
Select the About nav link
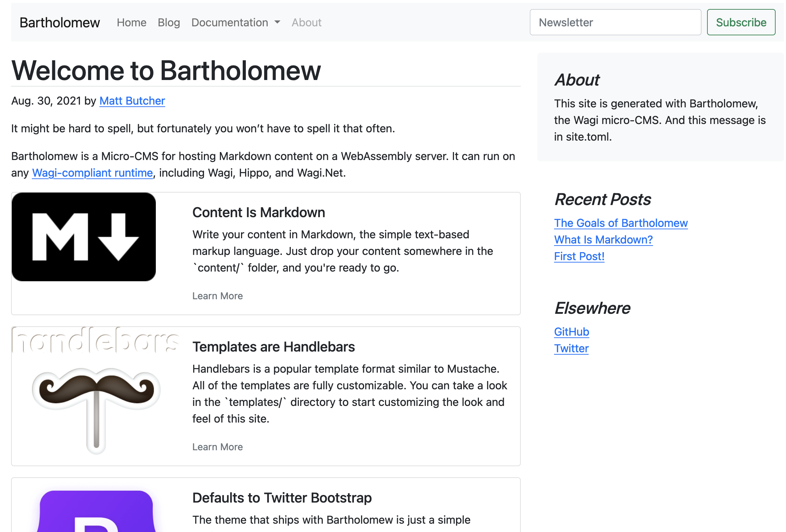306,23
